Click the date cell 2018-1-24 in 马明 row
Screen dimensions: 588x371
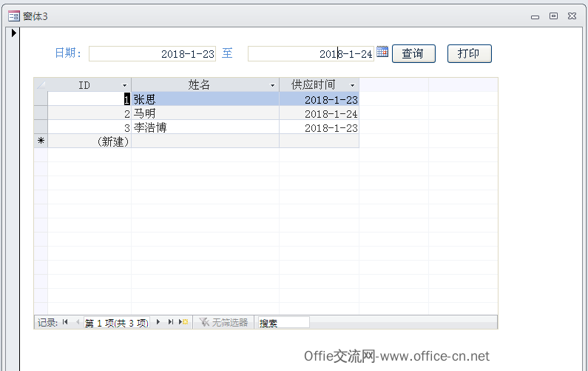click(319, 113)
